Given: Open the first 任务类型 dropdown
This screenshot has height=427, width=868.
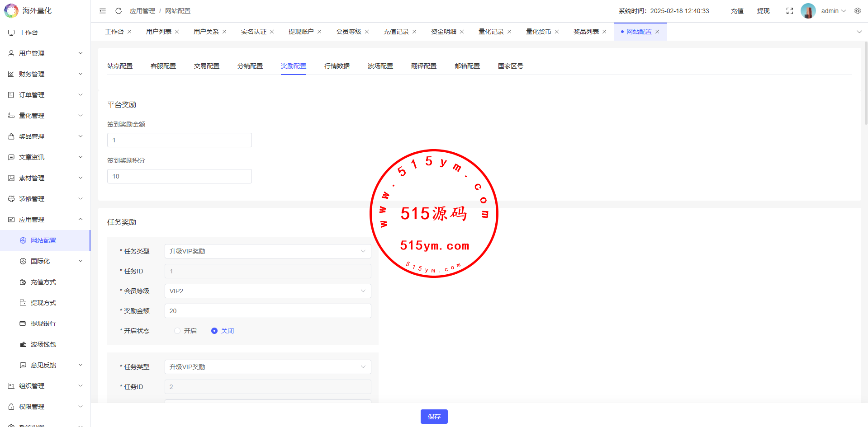Looking at the screenshot, I should click(x=267, y=251).
